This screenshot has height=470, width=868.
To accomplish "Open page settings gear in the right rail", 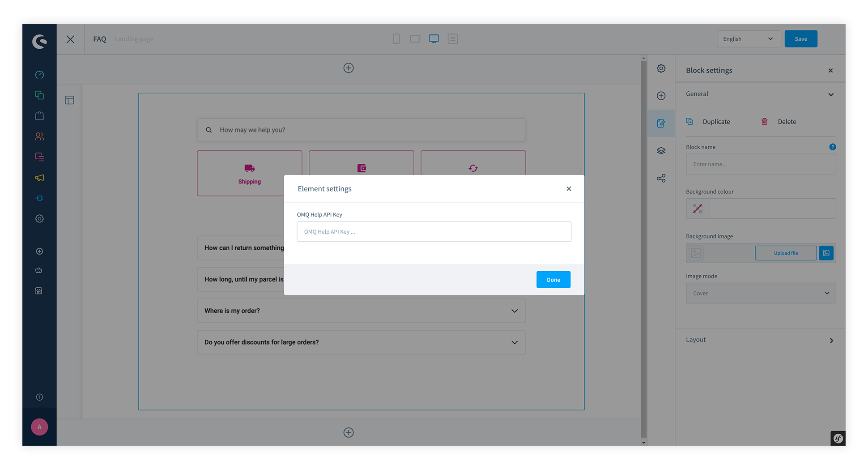I will pos(661,68).
